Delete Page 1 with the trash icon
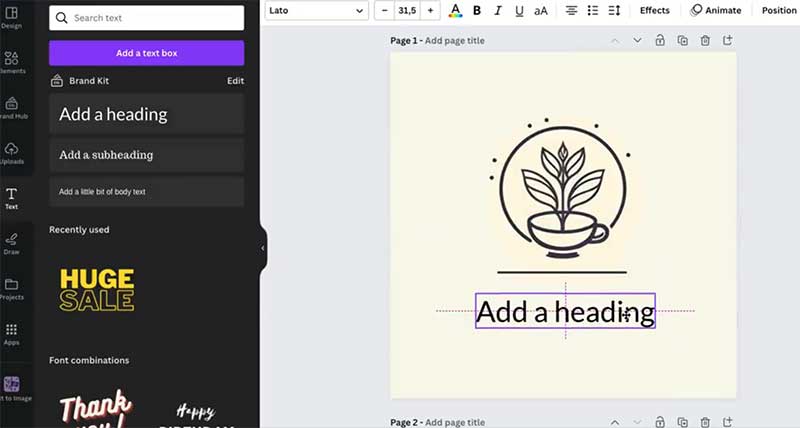This screenshot has height=428, width=800. [x=705, y=41]
